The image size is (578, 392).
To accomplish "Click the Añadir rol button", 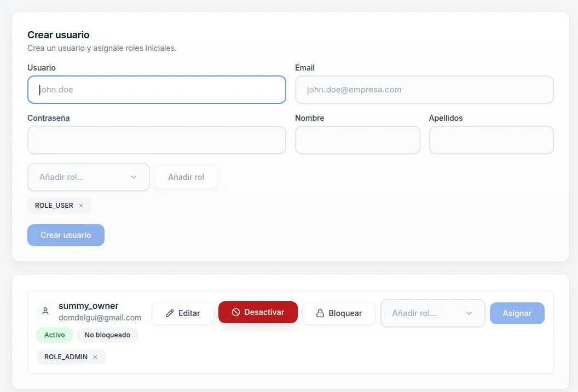I will (186, 177).
